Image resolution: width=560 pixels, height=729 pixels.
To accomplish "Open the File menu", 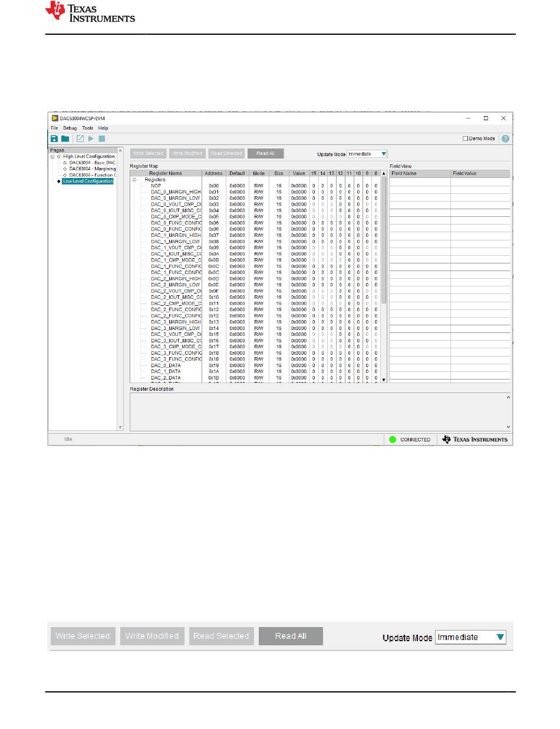I will pos(54,128).
